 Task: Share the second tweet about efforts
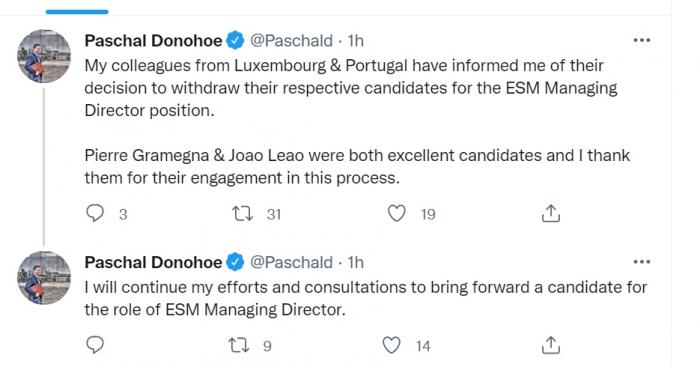pyautogui.click(x=550, y=345)
